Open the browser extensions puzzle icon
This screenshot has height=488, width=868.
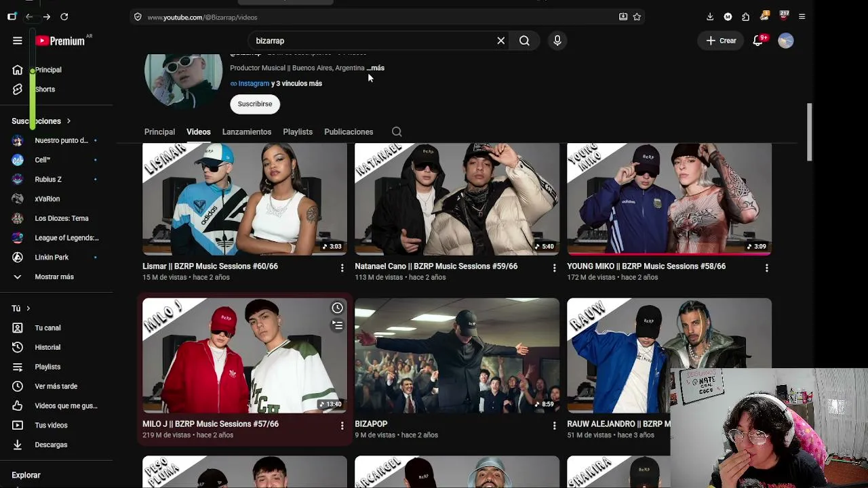pos(746,17)
